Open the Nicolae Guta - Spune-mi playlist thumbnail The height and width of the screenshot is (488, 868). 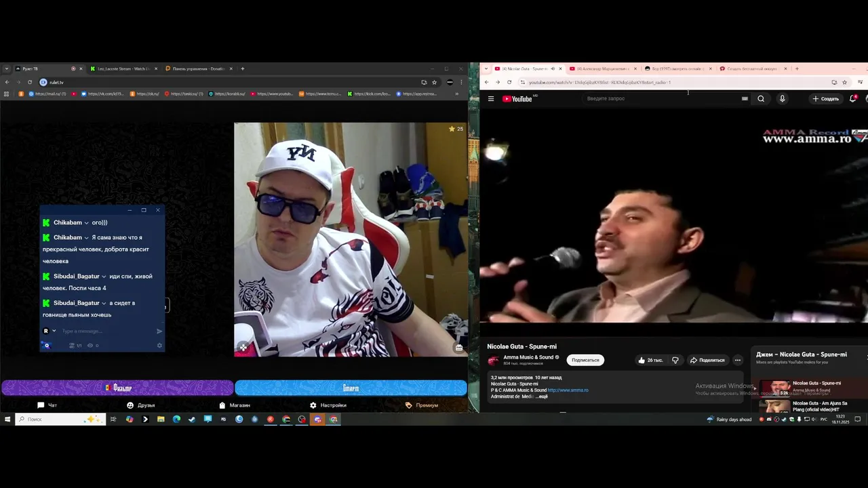[x=774, y=388]
